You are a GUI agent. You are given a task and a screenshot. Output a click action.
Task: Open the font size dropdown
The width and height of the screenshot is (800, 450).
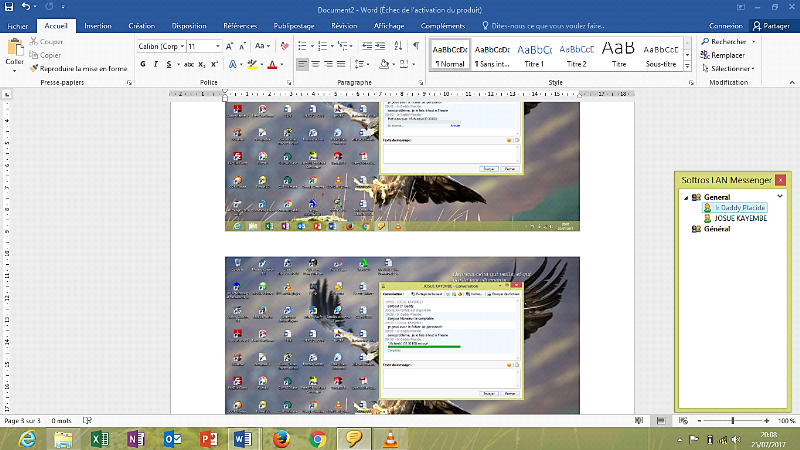pyautogui.click(x=218, y=46)
